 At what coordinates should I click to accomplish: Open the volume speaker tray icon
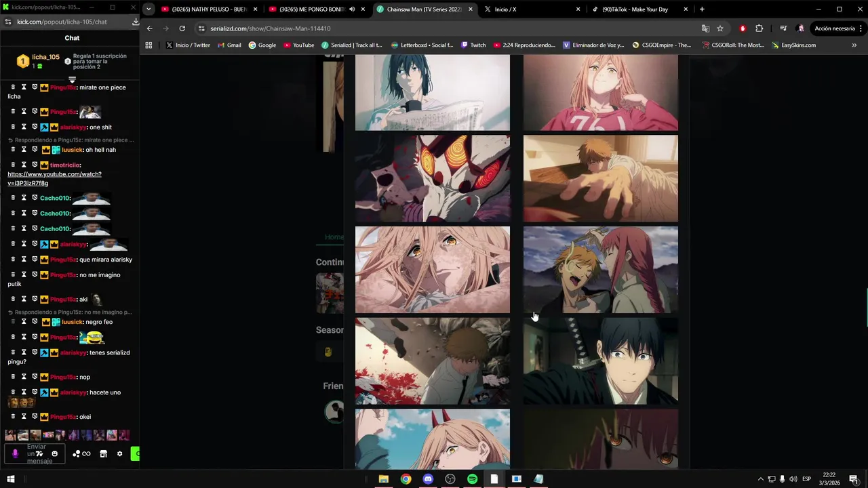[793, 479]
